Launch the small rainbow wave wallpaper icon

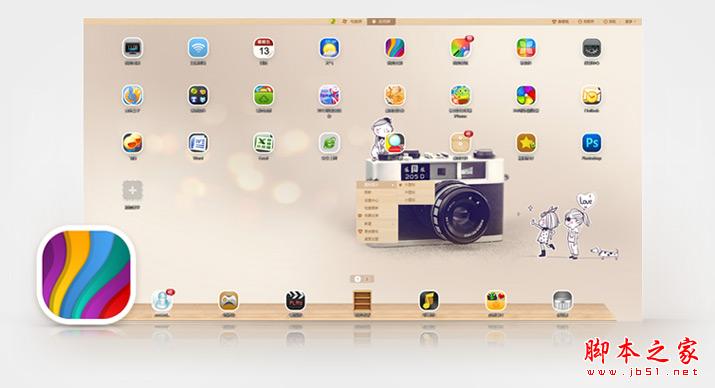tap(395, 48)
